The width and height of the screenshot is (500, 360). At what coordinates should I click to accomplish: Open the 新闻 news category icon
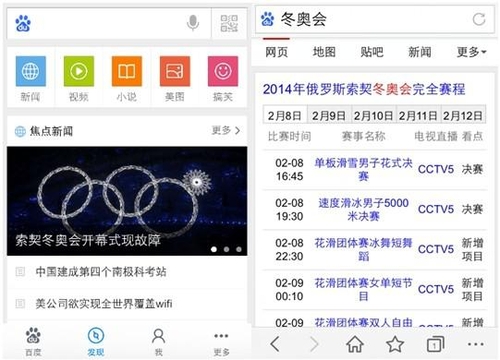30,71
